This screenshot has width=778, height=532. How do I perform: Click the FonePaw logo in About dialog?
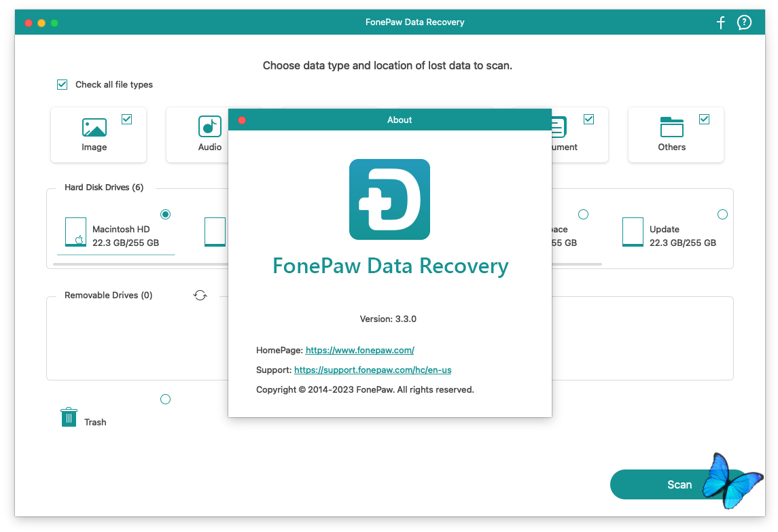pos(389,199)
